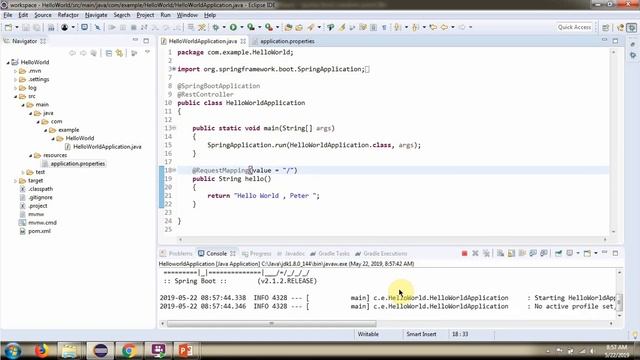Open the Display Selected Console dropdown
This screenshot has height=360, width=640.
click(x=578, y=253)
